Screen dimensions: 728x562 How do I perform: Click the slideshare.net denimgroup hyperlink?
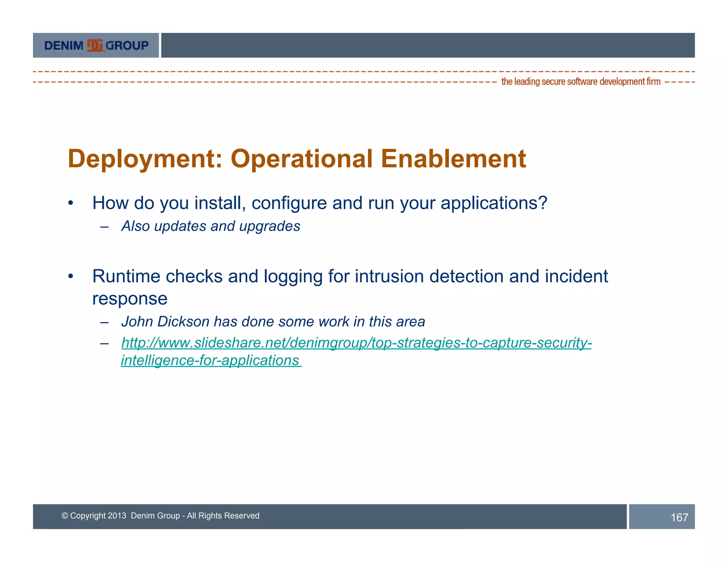tap(356, 343)
